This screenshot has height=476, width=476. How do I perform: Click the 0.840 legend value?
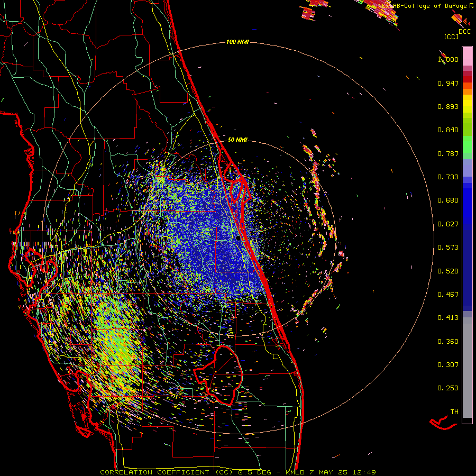point(448,130)
